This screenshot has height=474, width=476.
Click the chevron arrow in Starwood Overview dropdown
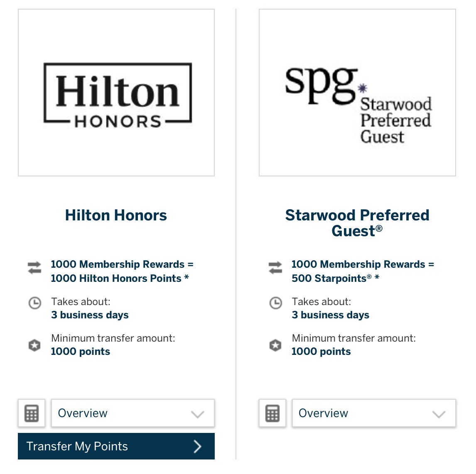point(439,414)
